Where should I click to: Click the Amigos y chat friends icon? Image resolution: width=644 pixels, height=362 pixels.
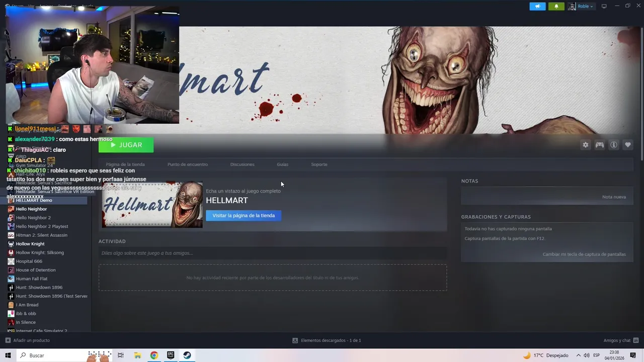636,340
